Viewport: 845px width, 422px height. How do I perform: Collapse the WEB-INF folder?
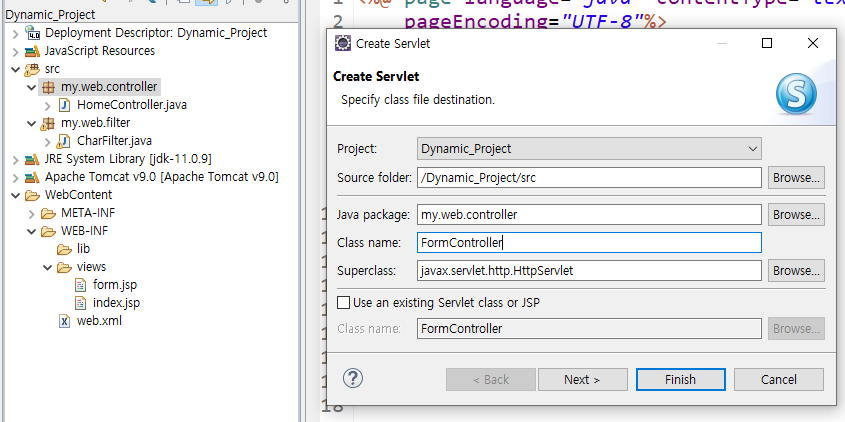pyautogui.click(x=31, y=231)
